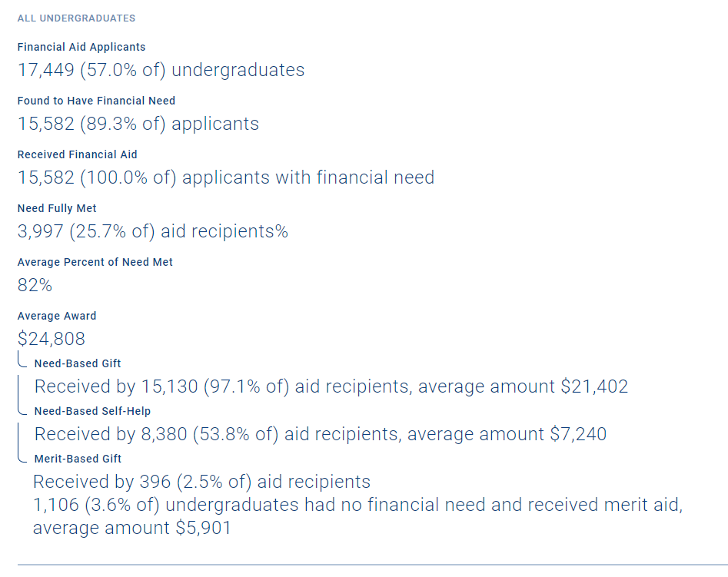Select the line showing average amount $21,402
This screenshot has height=577, width=728.
pos(331,386)
